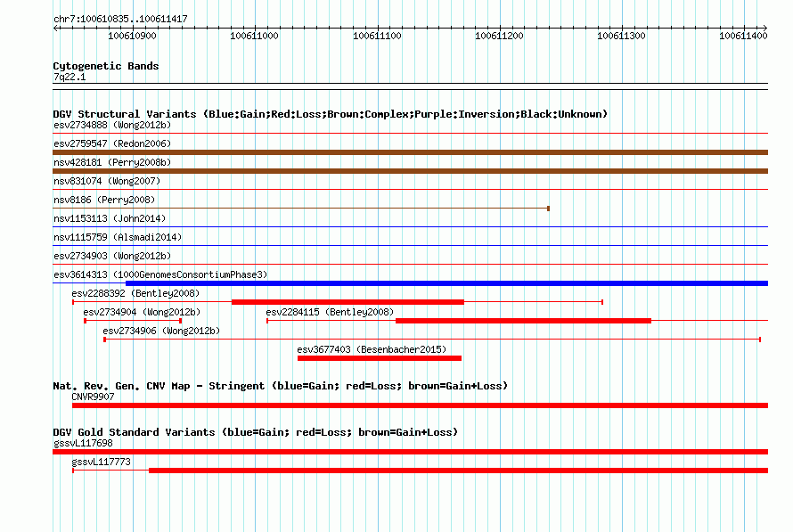
Task: Click the DGV Gold Standard Variants title
Action: [256, 432]
